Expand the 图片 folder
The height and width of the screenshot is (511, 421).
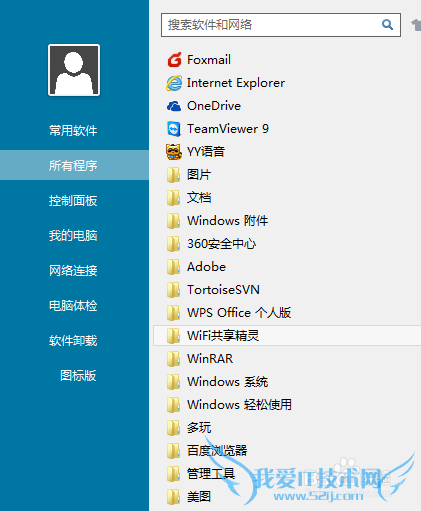tap(199, 175)
